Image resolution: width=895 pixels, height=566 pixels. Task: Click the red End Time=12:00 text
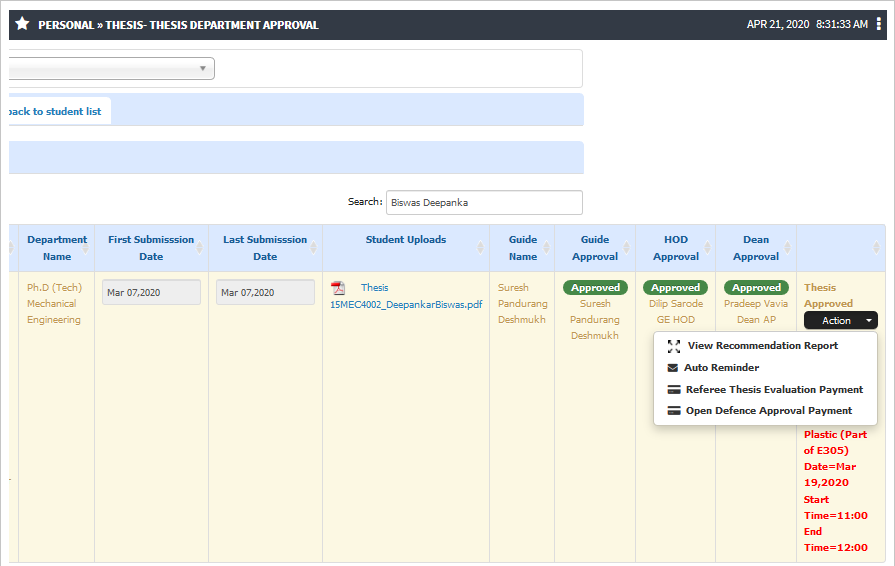pos(836,540)
